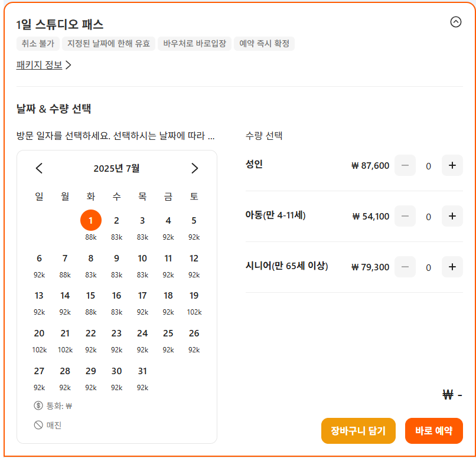Increase 아동(만 4-11세) ticket quantity

pos(452,216)
